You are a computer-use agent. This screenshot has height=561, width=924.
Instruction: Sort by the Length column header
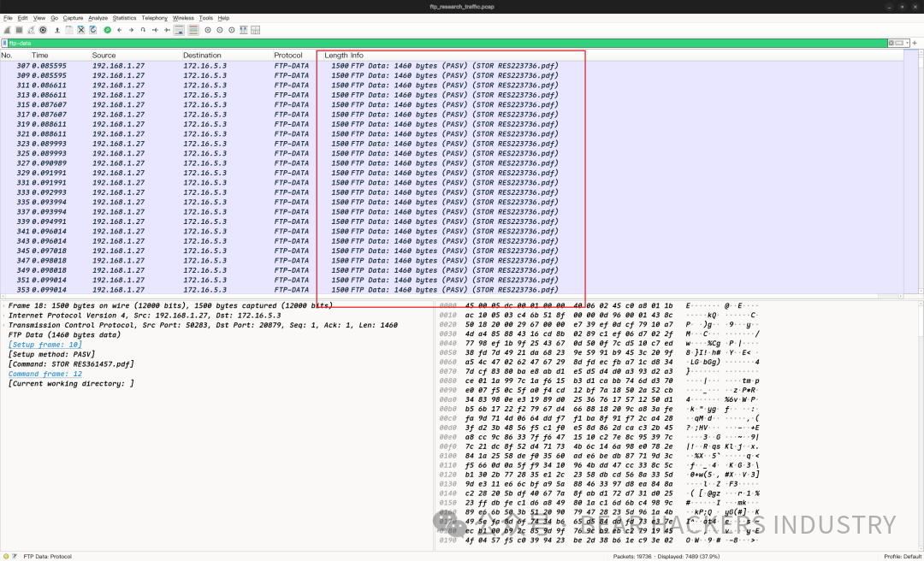[x=336, y=56]
